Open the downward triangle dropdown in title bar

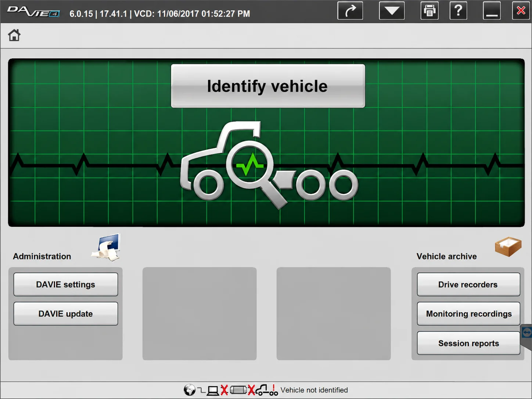392,11
